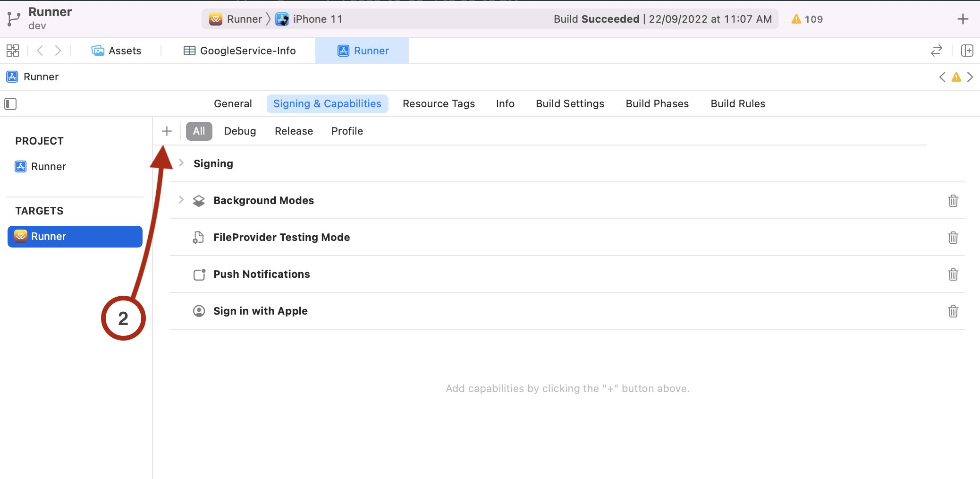Click the source control branch icon
The height and width of the screenshot is (479, 980).
[14, 19]
